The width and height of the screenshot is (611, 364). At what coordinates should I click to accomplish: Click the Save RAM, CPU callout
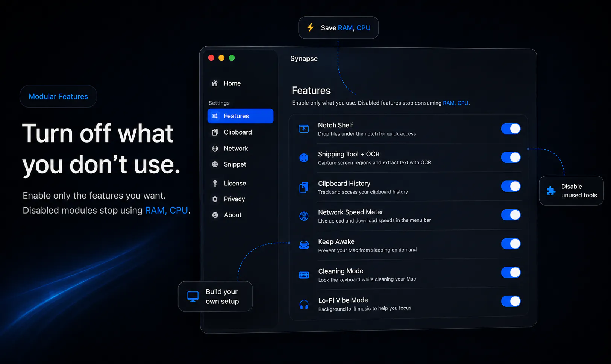[x=338, y=27]
